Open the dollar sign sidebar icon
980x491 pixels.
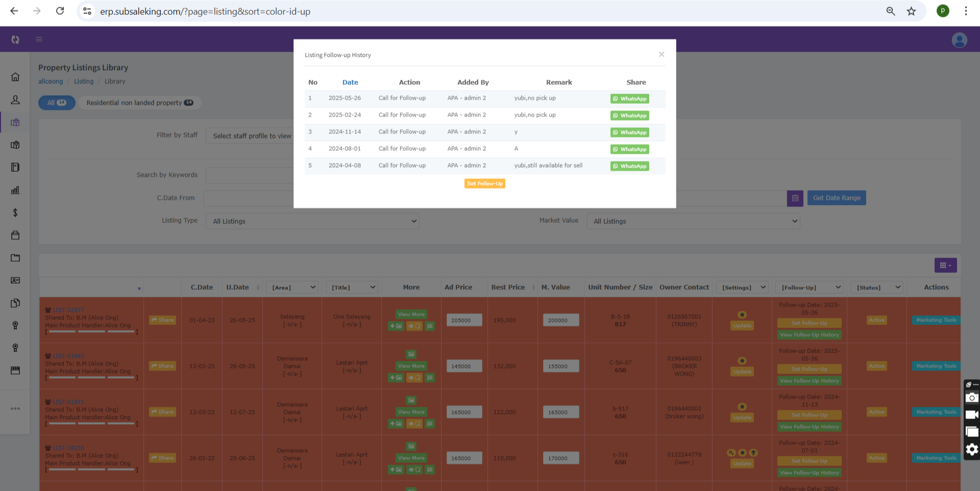(15, 213)
